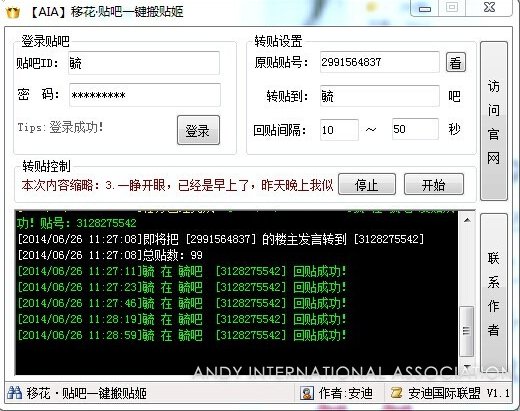Close the application window

[489, 8]
